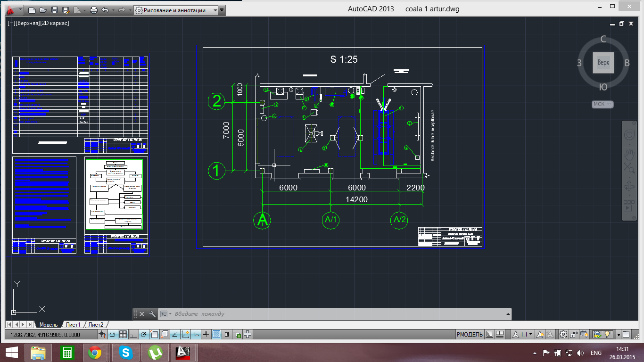Click the ShowMotion icon on navigation bar
Viewport: 644px width, 362px height.
click(629, 206)
